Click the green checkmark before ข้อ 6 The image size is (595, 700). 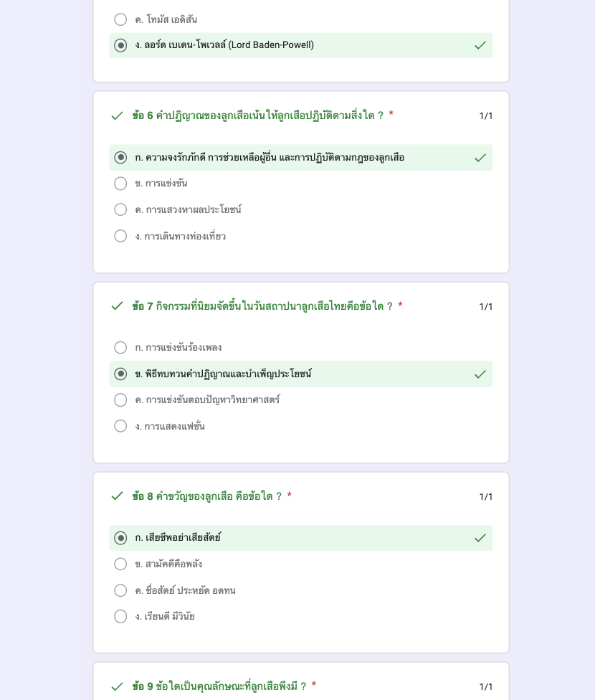pyautogui.click(x=117, y=116)
